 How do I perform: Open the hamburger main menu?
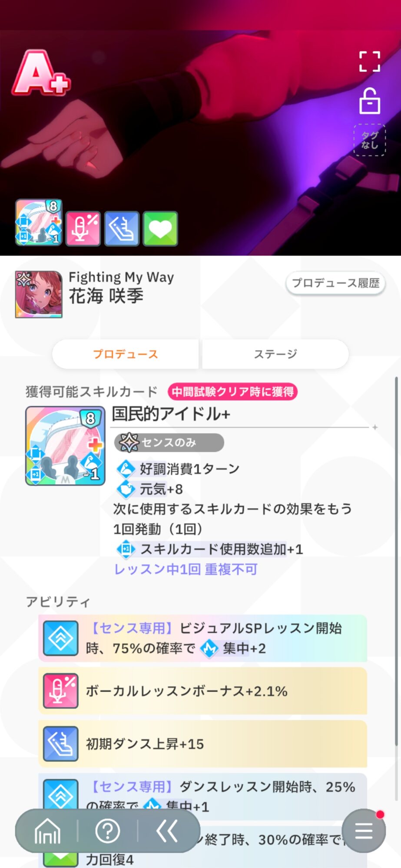(364, 831)
